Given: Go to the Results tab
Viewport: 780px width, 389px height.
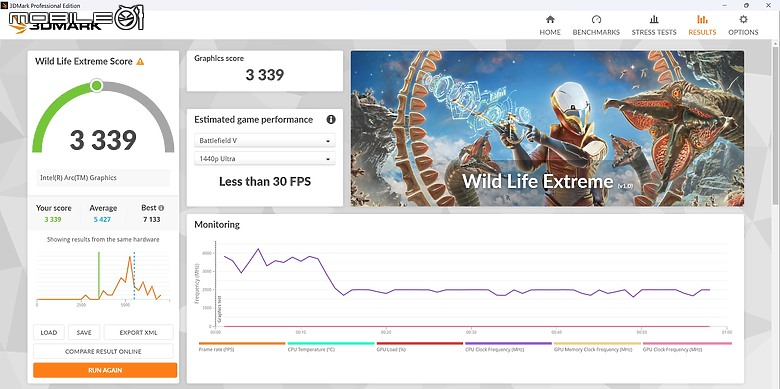Looking at the screenshot, I should (x=702, y=25).
